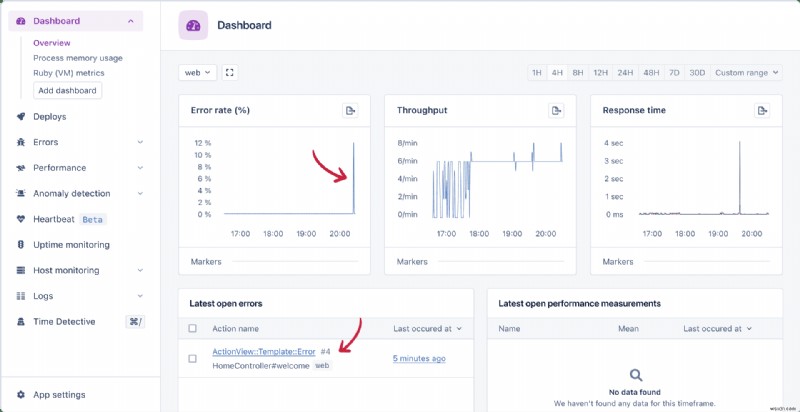Check the ActionView::Template::Error row checkbox

click(192, 358)
